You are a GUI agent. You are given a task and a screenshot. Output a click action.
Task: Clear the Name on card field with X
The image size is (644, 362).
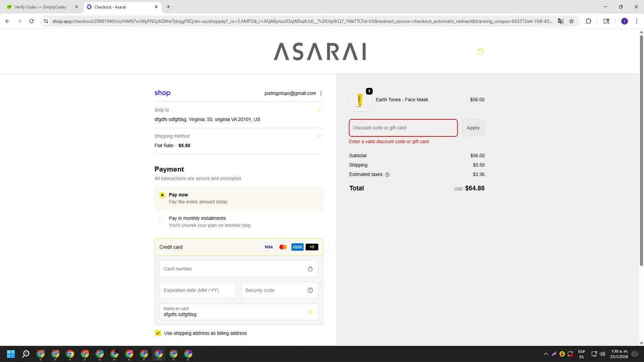coord(310,312)
